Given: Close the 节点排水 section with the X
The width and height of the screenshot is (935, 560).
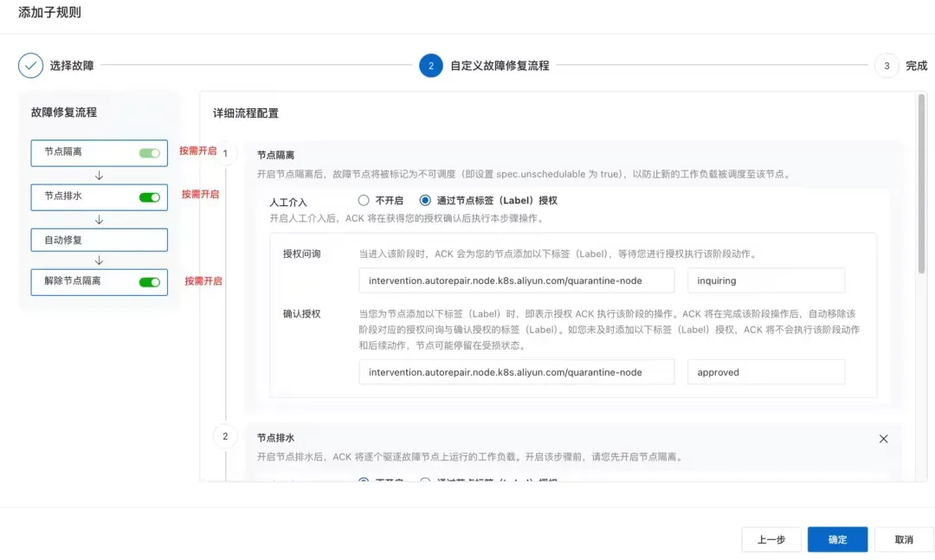Looking at the screenshot, I should pyautogui.click(x=883, y=439).
